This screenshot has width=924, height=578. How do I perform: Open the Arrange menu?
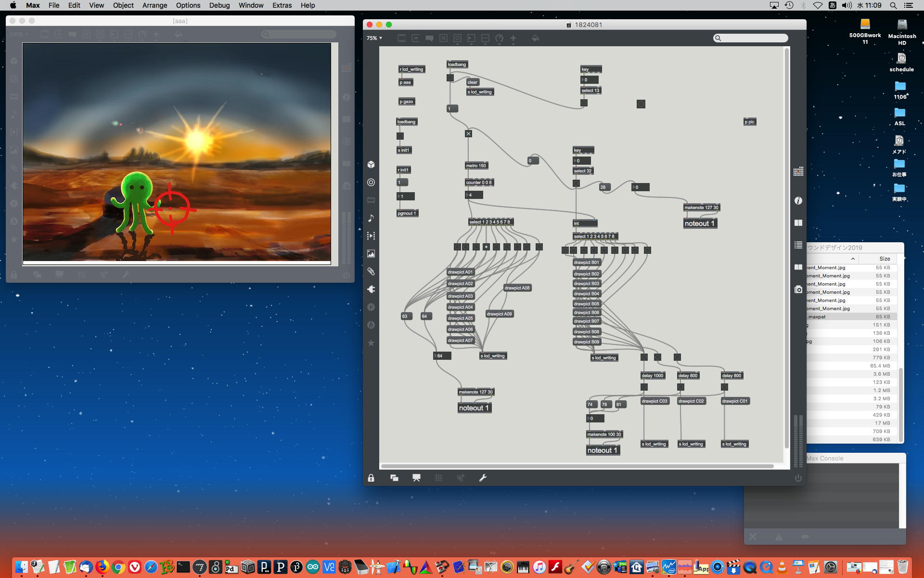pyautogui.click(x=154, y=5)
